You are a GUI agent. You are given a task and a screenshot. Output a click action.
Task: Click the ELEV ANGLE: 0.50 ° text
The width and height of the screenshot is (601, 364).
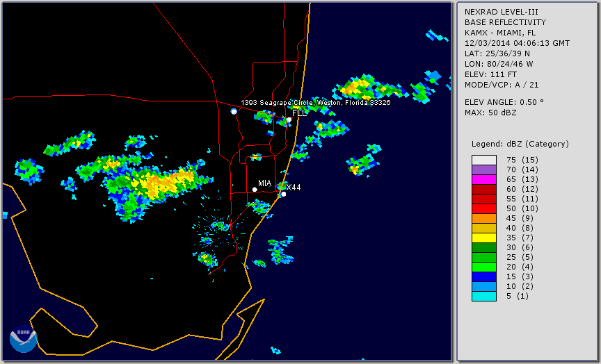tap(504, 102)
